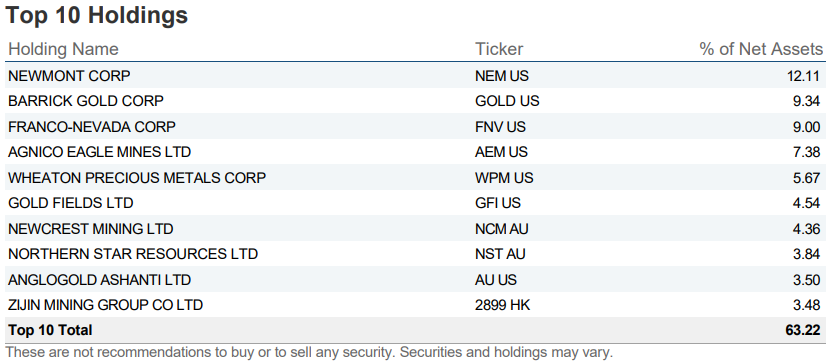Viewport: 828px width, 361px height.
Task: Select the 12.11 net assets value
Action: pos(803,76)
